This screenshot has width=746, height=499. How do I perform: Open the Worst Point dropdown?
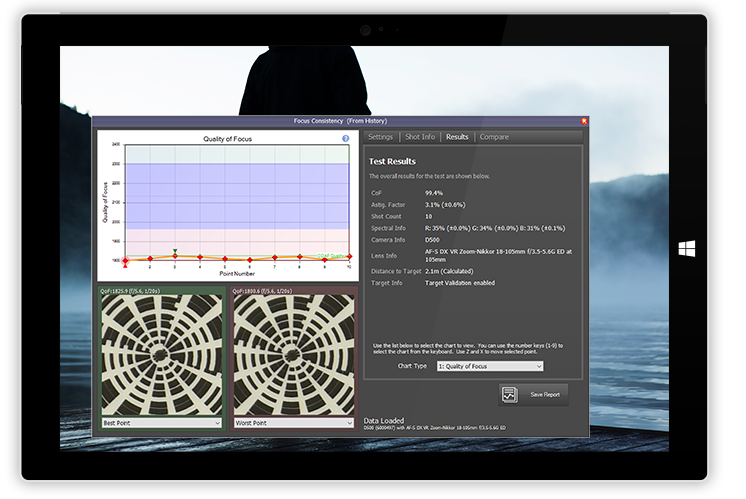(x=293, y=423)
